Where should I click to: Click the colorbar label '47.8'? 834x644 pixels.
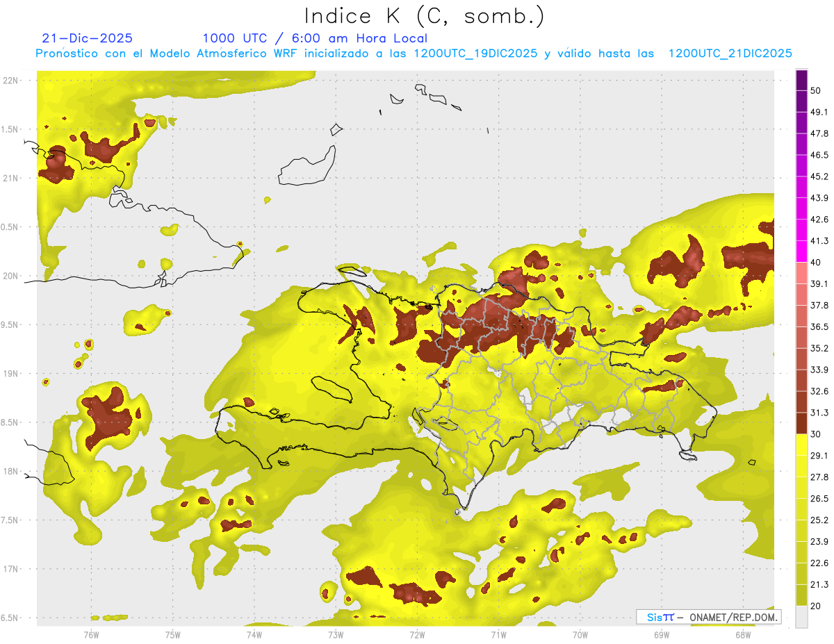click(x=819, y=134)
